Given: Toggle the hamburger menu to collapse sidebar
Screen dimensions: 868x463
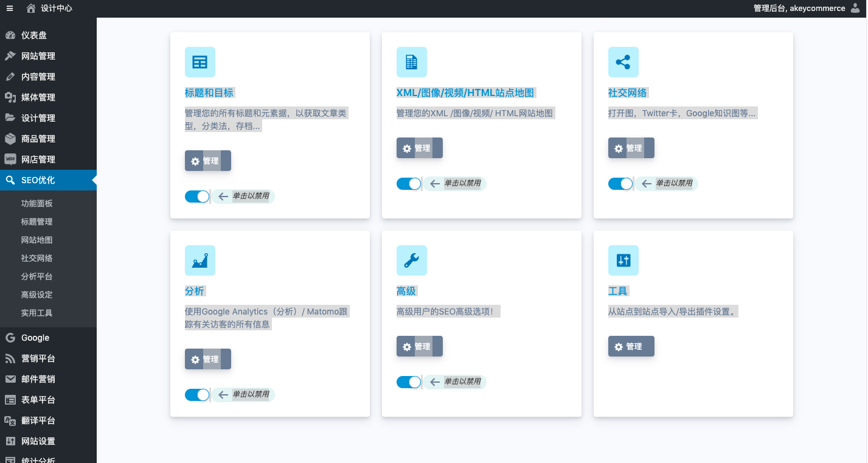Looking at the screenshot, I should coord(10,9).
